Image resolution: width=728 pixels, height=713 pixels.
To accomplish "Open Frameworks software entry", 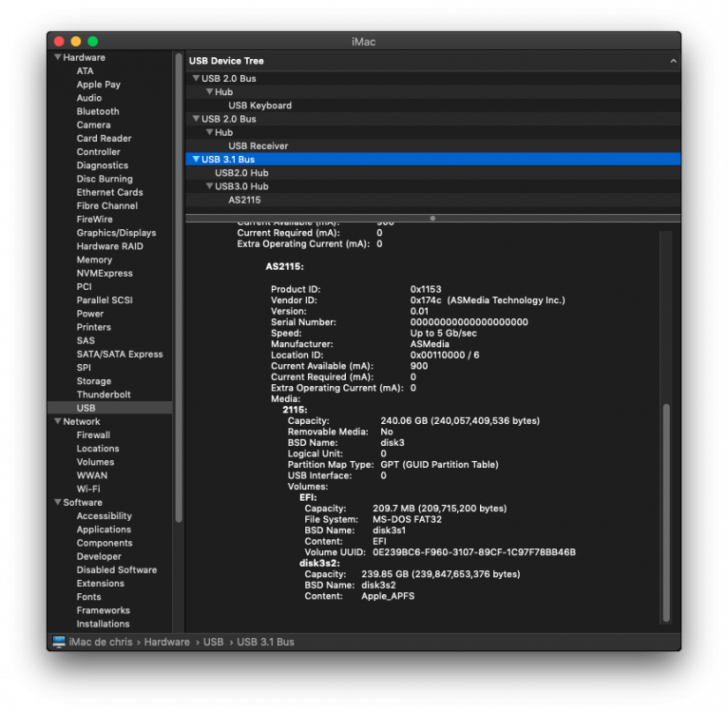I will [x=103, y=610].
